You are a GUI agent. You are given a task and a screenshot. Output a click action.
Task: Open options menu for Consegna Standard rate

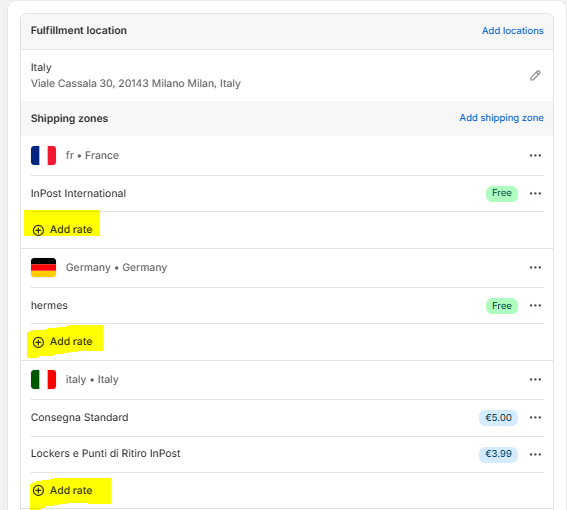coord(535,417)
